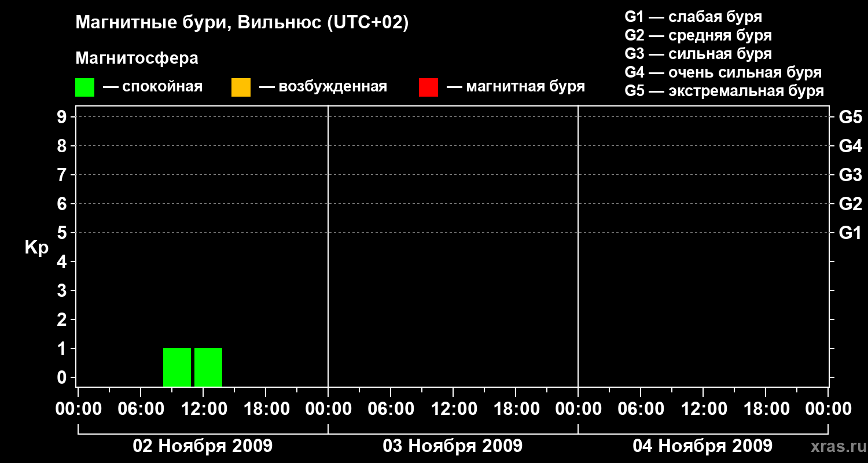Screen dimensions: 868x463
Task: Click the 'G1 — слабая буря' line
Action: click(693, 17)
